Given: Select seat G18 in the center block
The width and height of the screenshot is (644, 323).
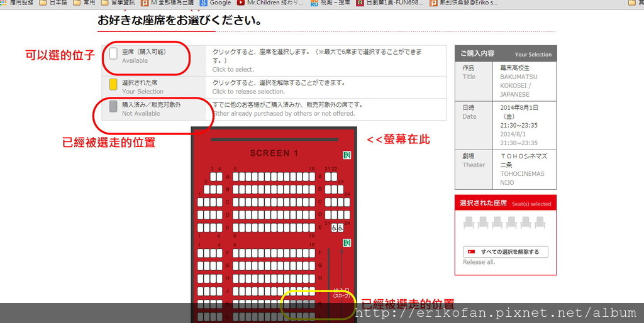Looking at the screenshot, I should [x=312, y=266].
